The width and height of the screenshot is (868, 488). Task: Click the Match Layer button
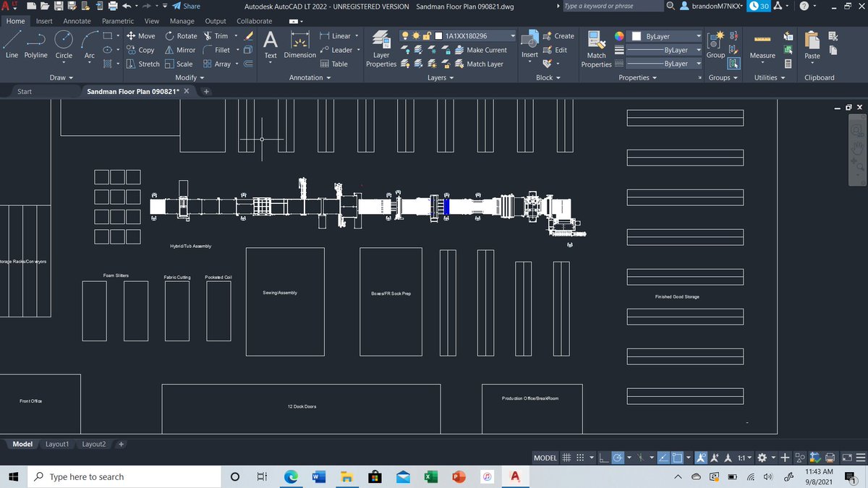pos(479,64)
